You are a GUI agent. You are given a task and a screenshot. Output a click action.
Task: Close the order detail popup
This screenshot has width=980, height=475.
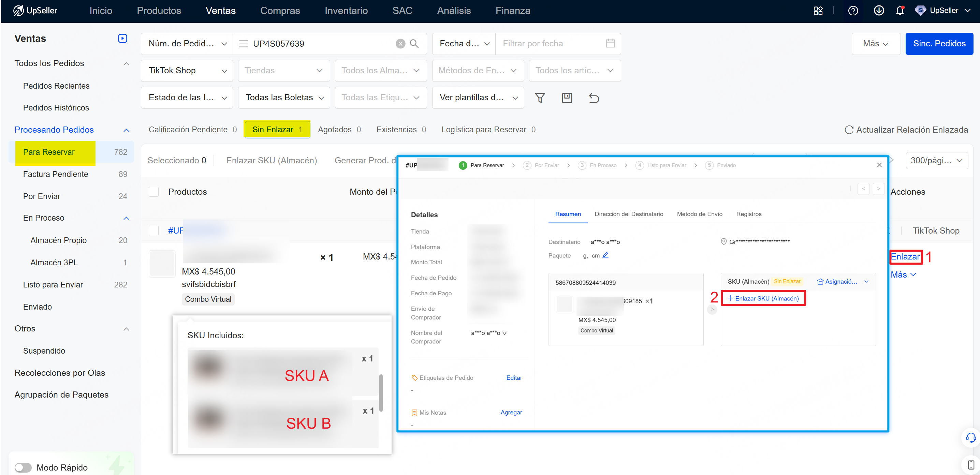(x=879, y=165)
